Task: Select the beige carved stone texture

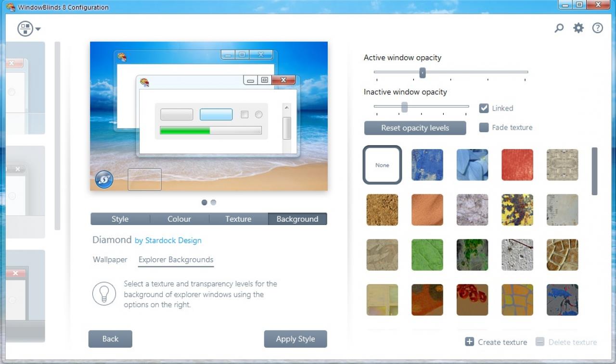Action: point(563,165)
